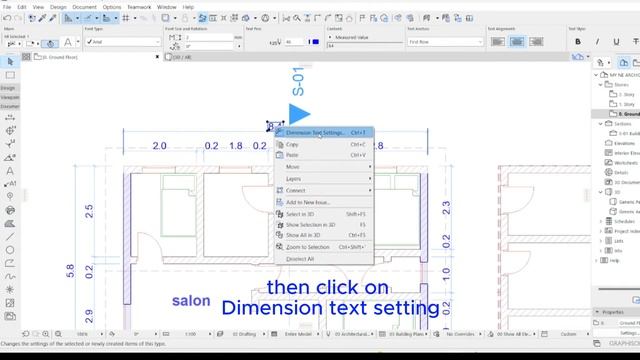Toggle Italic text style
This screenshot has height=360, width=640.
597,42
